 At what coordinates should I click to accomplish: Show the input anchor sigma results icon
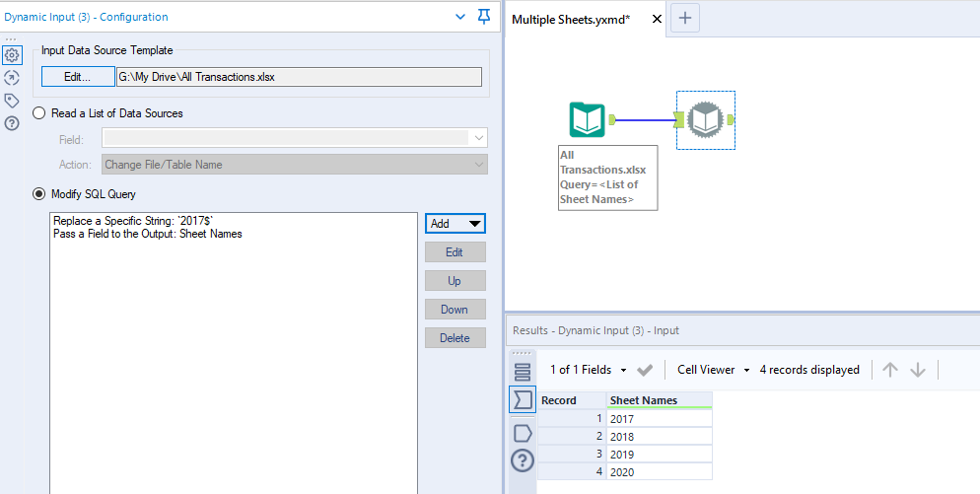point(523,399)
